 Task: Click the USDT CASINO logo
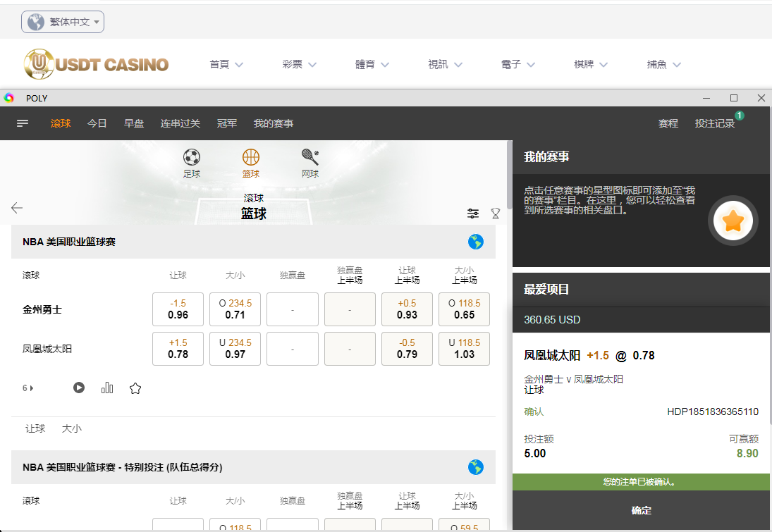(96, 64)
